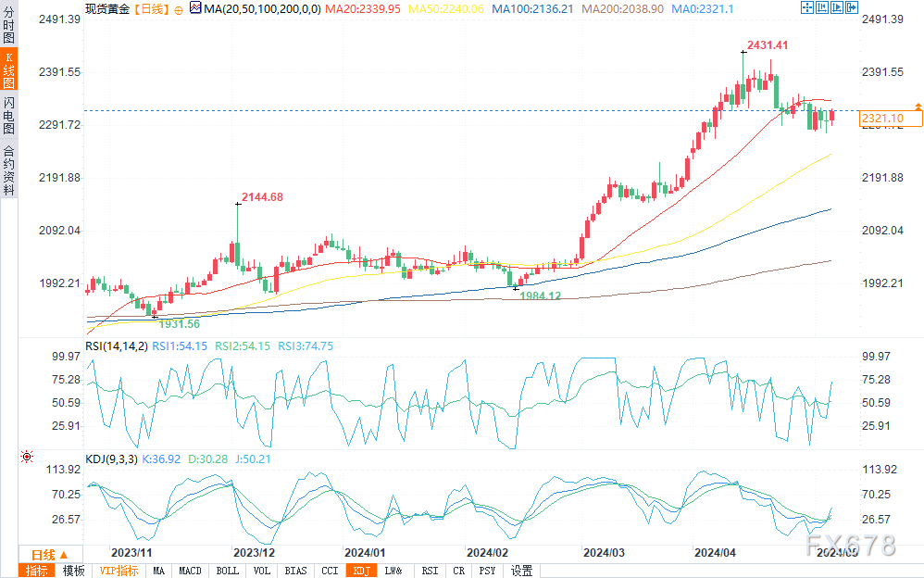Select the K线图 side tab
The height and width of the screenshot is (578, 924).
[8, 70]
